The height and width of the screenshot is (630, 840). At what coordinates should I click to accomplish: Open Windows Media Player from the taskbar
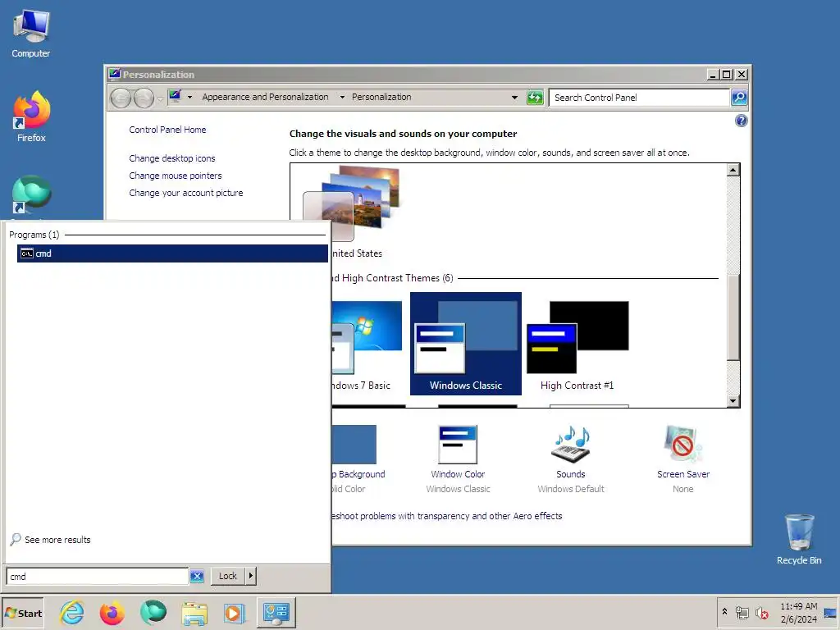click(x=234, y=614)
